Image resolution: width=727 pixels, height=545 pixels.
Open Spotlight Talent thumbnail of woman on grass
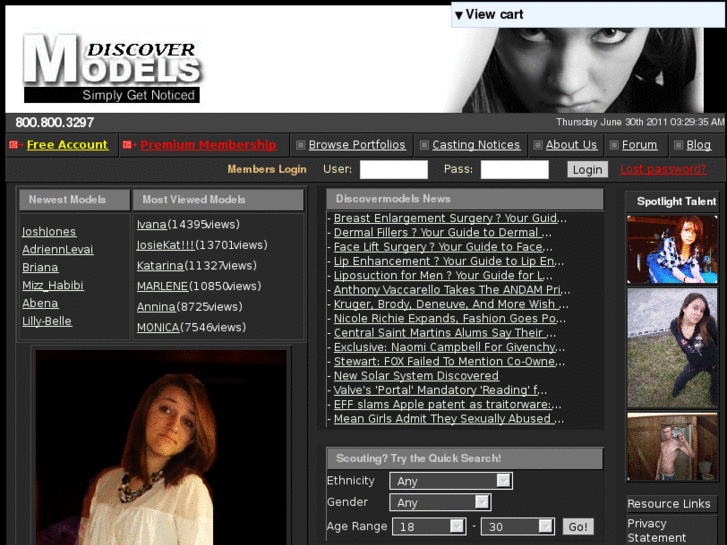pos(672,348)
